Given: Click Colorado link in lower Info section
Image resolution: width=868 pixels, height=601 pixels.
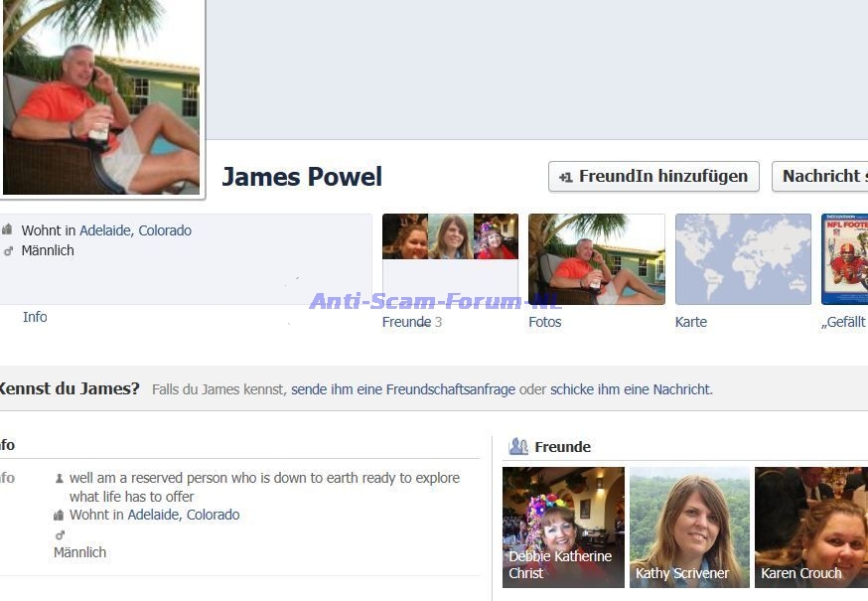Looking at the screenshot, I should coord(213,515).
